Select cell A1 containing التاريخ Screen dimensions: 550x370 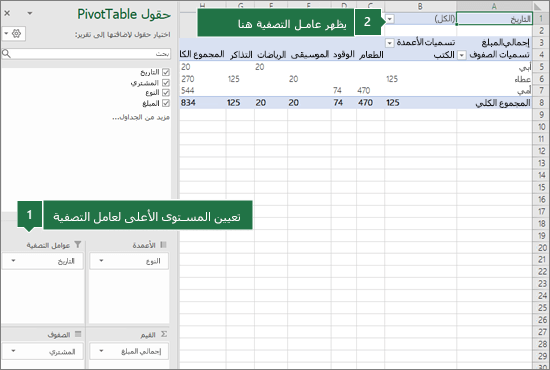tap(494, 19)
